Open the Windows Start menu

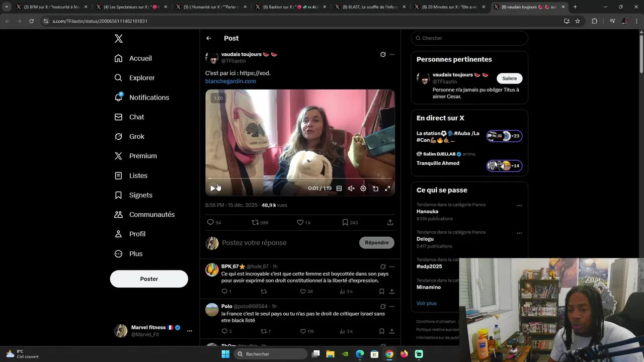(225, 354)
